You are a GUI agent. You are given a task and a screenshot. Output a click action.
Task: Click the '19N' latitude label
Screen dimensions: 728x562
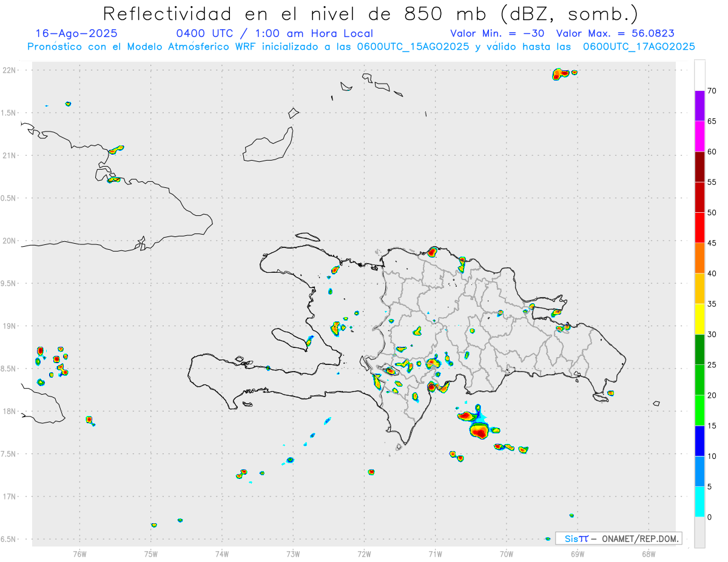click(10, 326)
